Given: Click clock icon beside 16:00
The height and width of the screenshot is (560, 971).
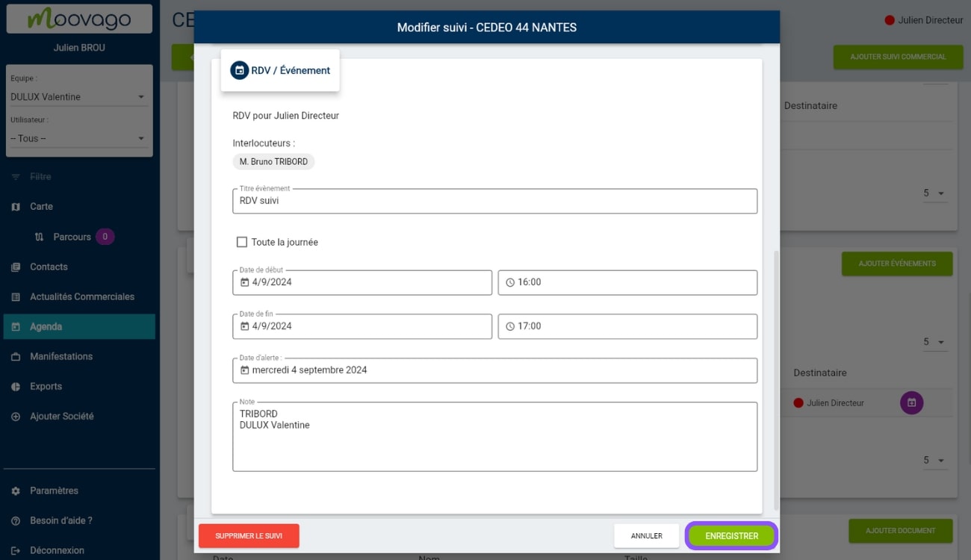Looking at the screenshot, I should coord(510,282).
